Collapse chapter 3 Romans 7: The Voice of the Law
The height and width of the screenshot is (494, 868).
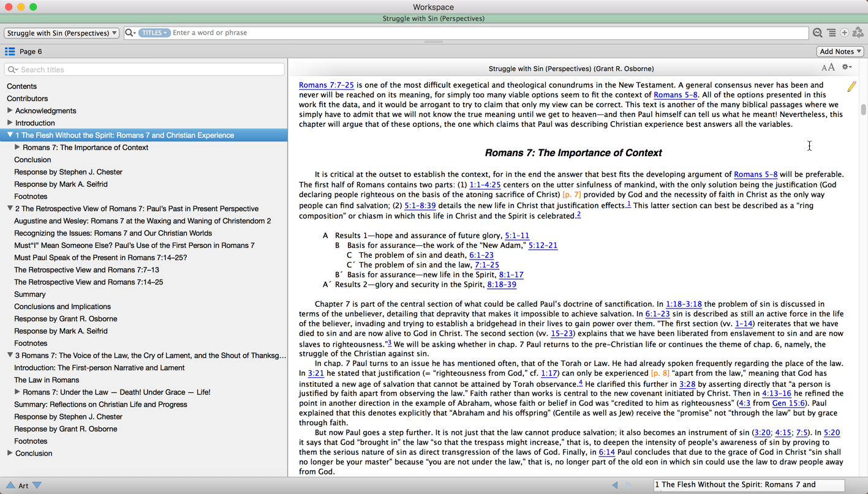10,355
